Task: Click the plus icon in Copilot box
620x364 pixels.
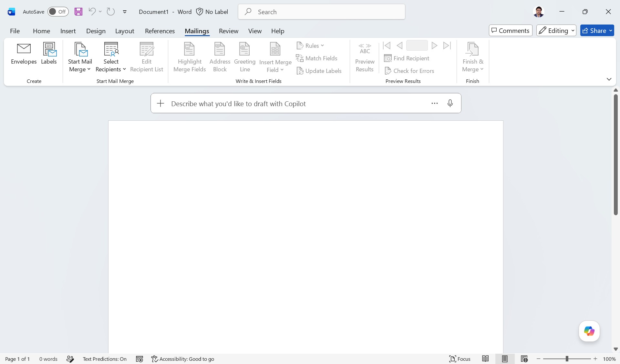Action: click(160, 103)
